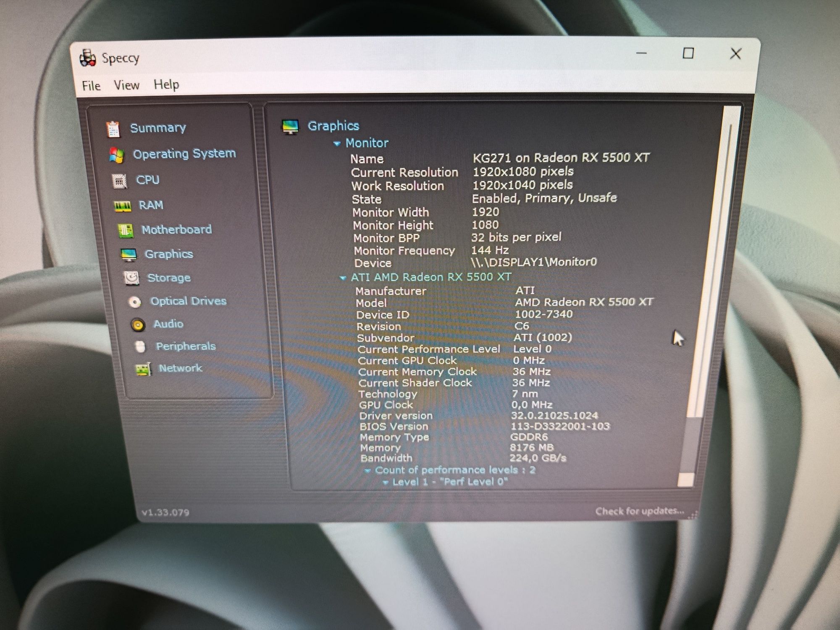Click the Optical Drives disc icon
The image size is (840, 630).
tap(134, 302)
